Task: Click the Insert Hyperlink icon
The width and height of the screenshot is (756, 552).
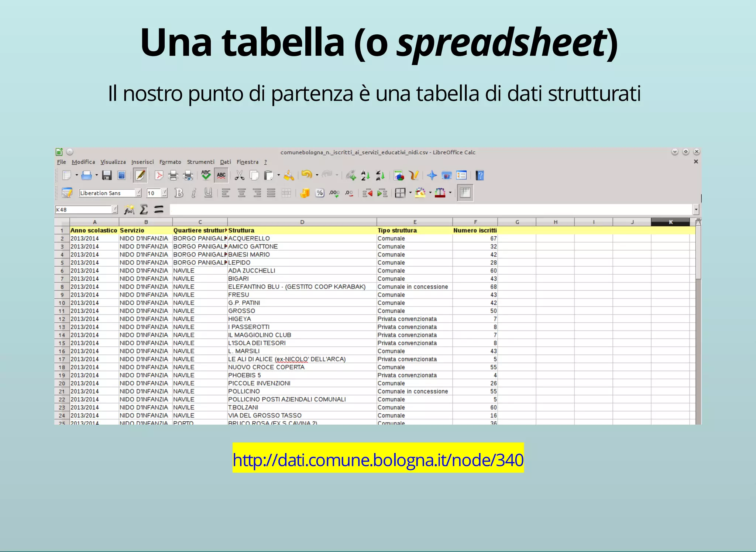Action: point(351,175)
